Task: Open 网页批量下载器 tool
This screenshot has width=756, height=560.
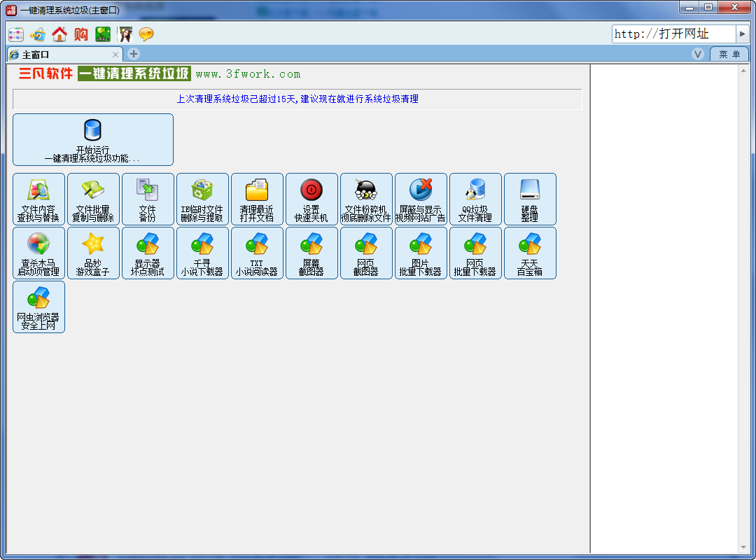Action: (475, 253)
